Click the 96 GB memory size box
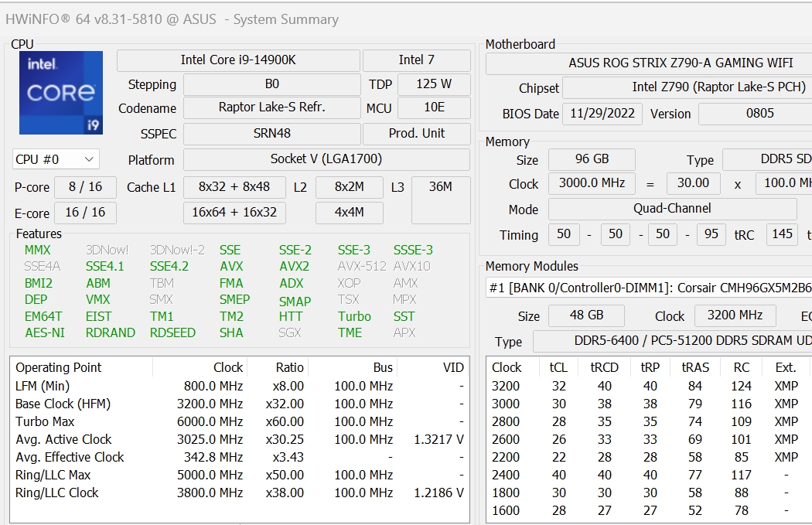812x525 pixels. [x=592, y=159]
